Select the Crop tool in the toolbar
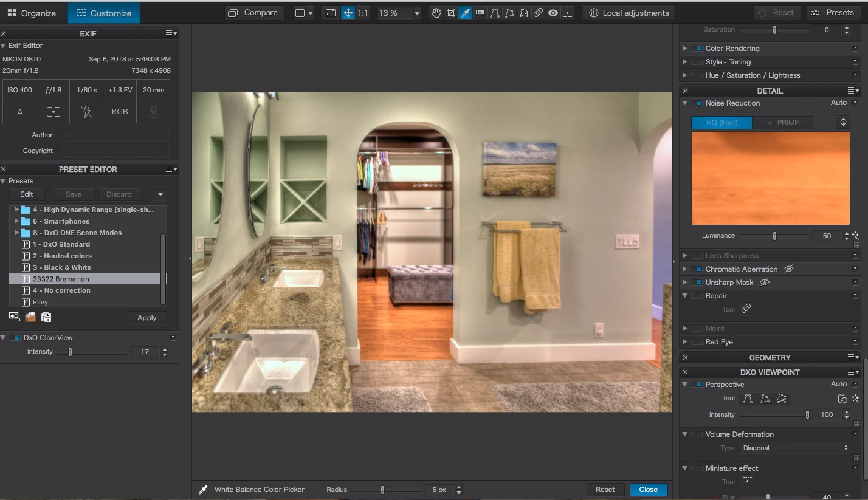Viewport: 868px width, 500px height. pyautogui.click(x=450, y=13)
